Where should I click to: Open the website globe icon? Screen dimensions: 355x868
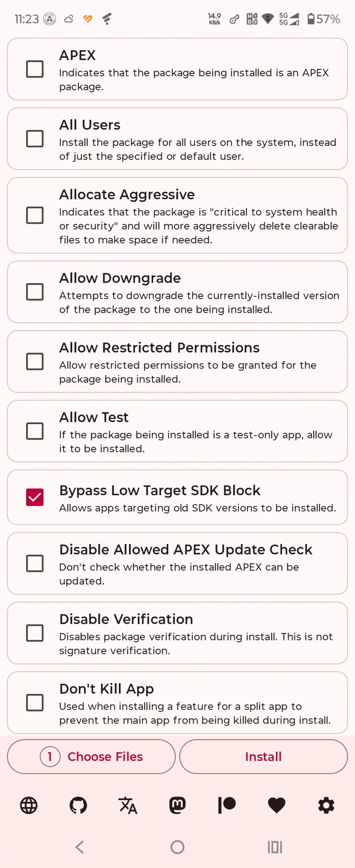(29, 805)
